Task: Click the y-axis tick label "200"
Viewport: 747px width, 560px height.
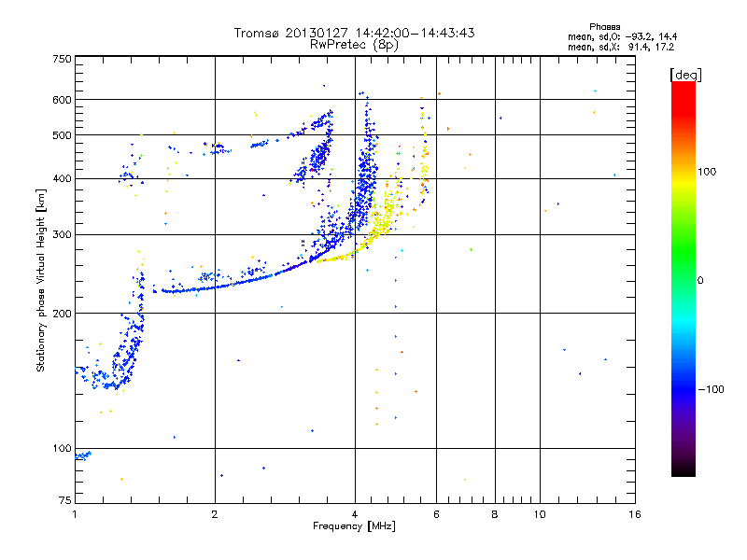Action: pos(62,314)
